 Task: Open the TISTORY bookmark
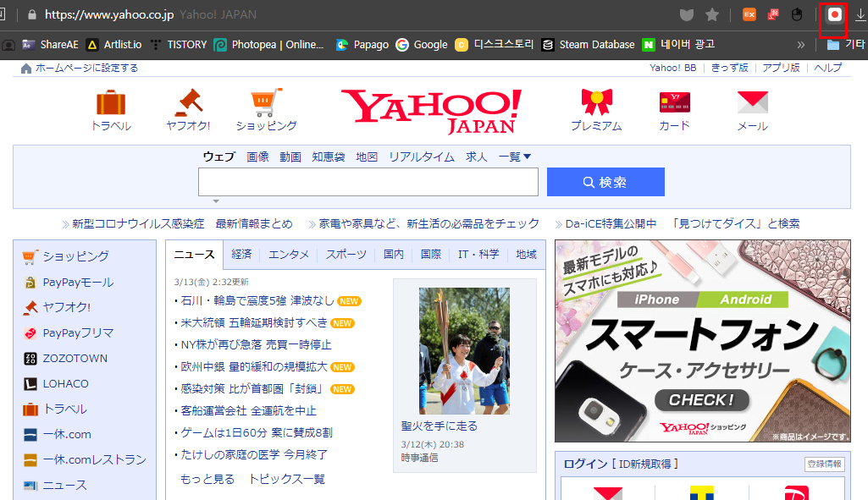coord(179,45)
